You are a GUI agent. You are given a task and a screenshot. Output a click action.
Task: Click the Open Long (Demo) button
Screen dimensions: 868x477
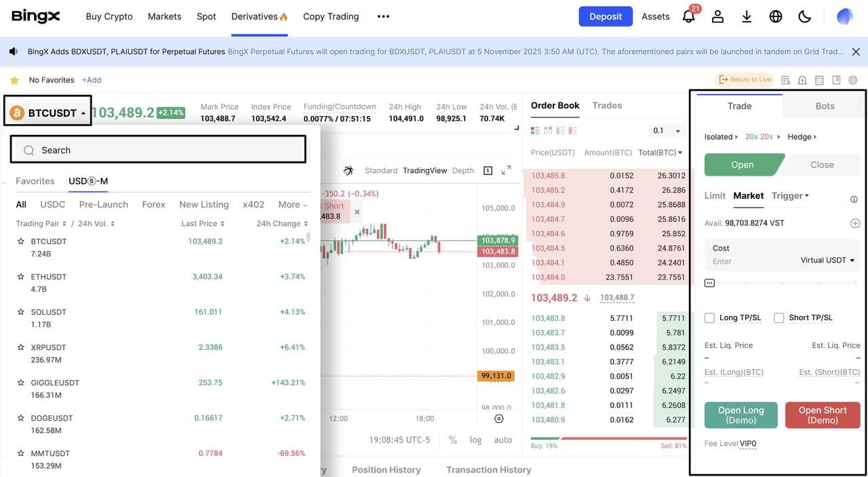click(x=741, y=415)
